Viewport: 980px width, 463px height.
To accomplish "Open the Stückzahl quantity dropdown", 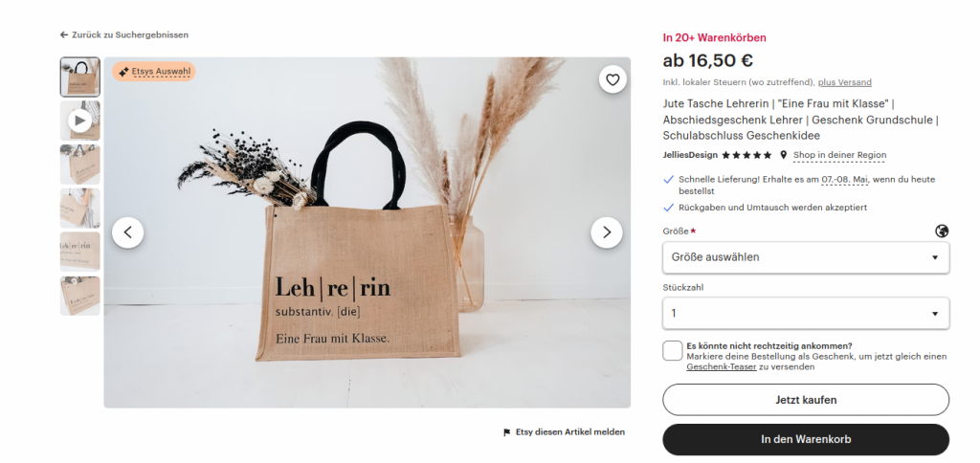I will (x=806, y=313).
